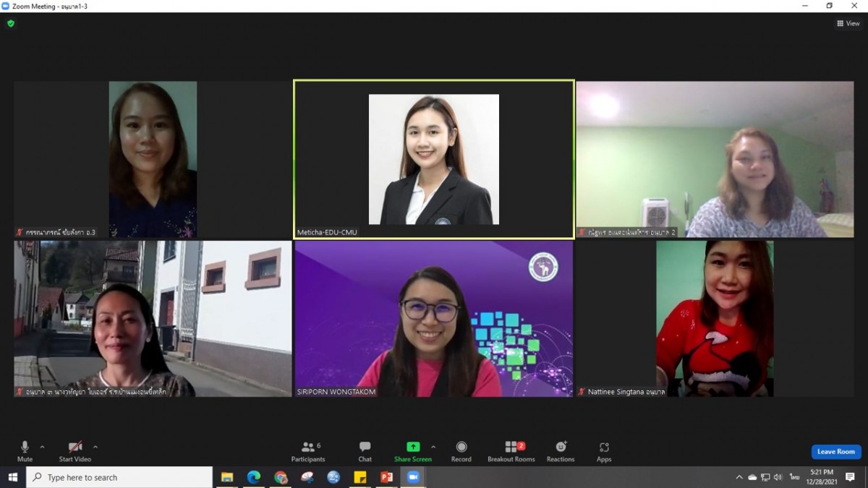
Task: Open the Windows notification center
Action: (851, 477)
